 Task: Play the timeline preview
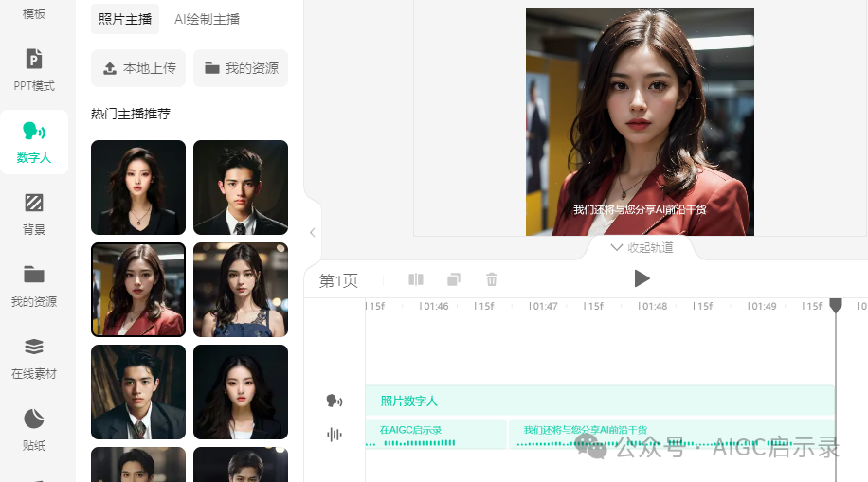coord(641,278)
